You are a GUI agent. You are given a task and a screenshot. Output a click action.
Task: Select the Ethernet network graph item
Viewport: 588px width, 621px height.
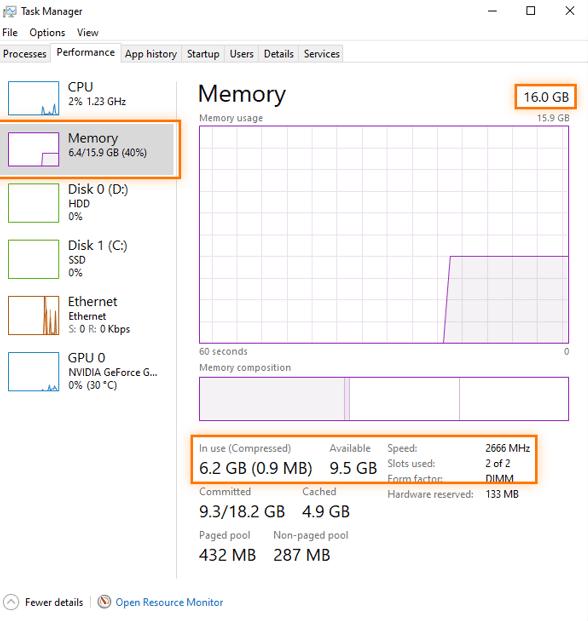pos(89,315)
